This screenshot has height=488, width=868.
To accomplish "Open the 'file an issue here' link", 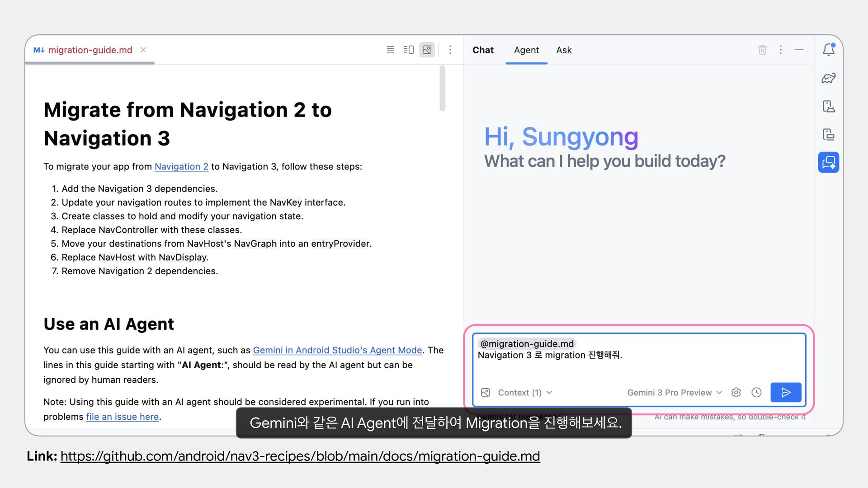I will pos(123,417).
